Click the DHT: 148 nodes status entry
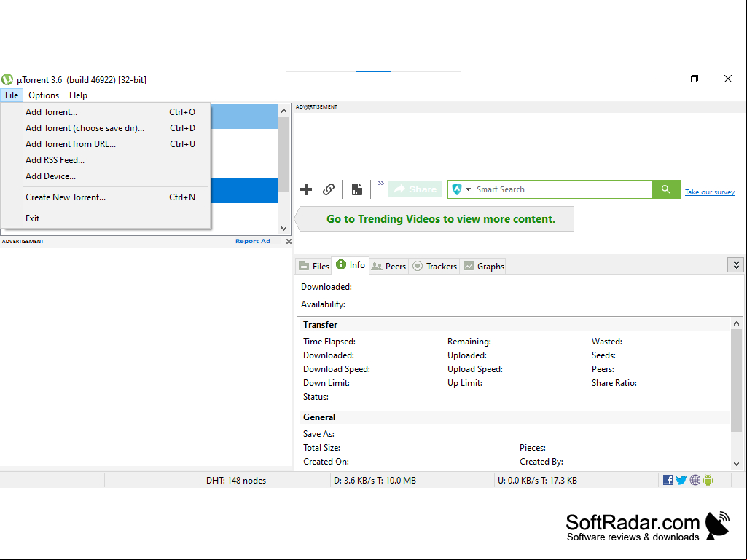The width and height of the screenshot is (747, 560). [236, 481]
